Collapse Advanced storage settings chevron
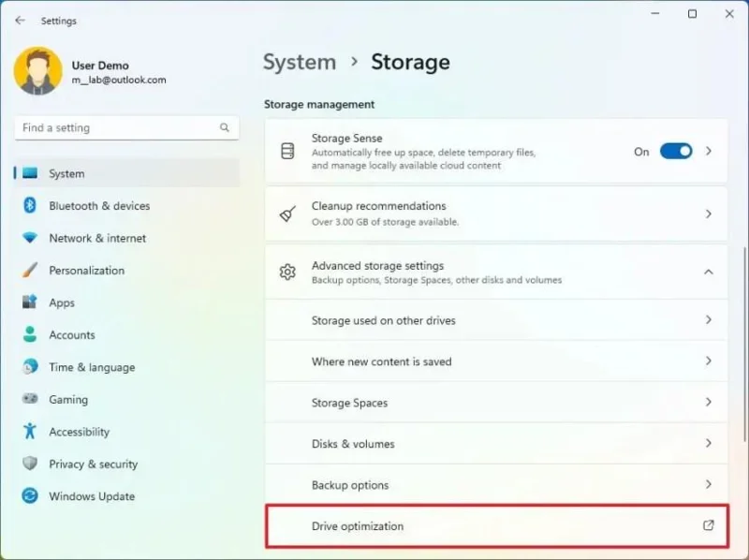 coord(709,272)
